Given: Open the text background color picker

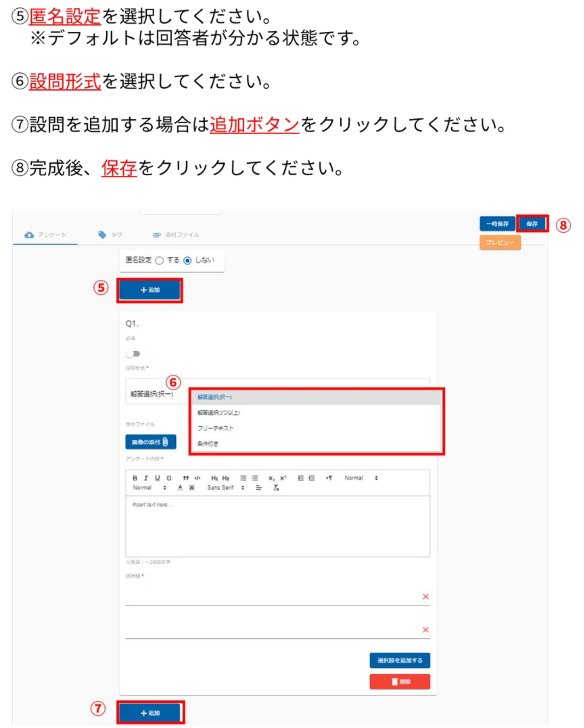Looking at the screenshot, I should (x=192, y=487).
